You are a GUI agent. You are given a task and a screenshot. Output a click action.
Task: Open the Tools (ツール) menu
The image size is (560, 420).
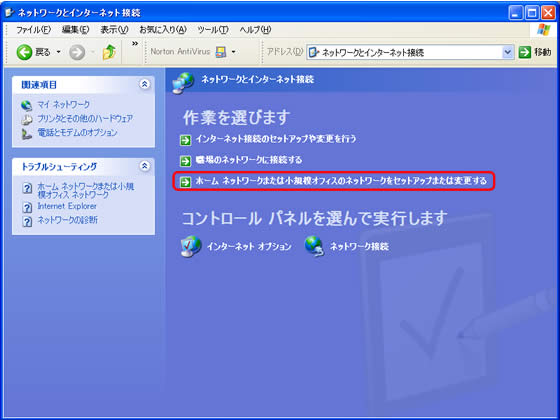[213, 30]
